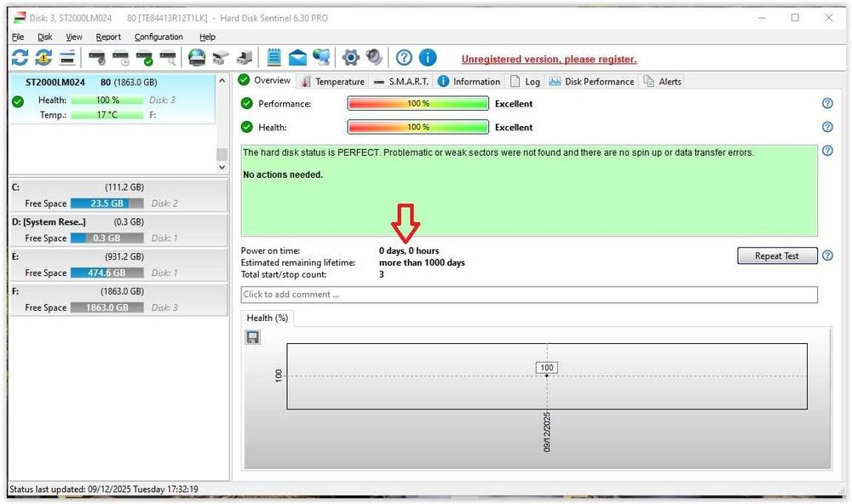Select the E: drive partition row

[x=118, y=265]
